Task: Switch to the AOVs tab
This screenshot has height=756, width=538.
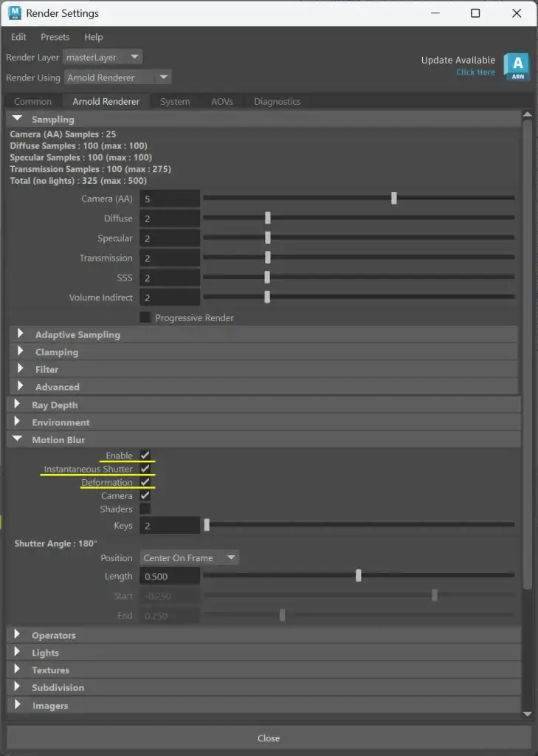Action: click(221, 102)
